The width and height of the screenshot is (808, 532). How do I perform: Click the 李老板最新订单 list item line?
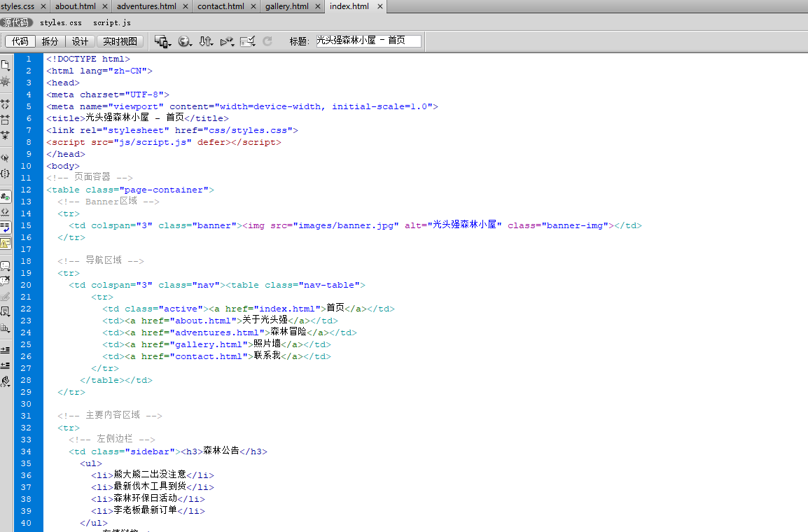[x=148, y=511]
